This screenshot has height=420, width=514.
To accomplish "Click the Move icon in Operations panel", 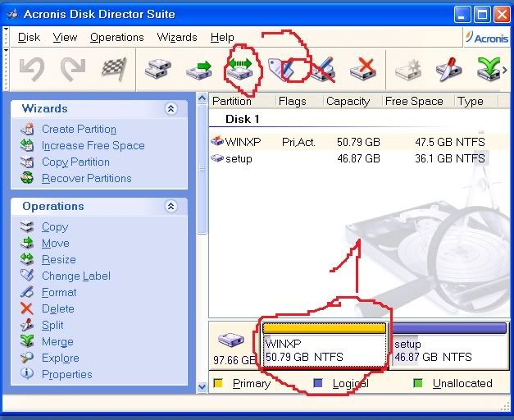I will click(27, 243).
